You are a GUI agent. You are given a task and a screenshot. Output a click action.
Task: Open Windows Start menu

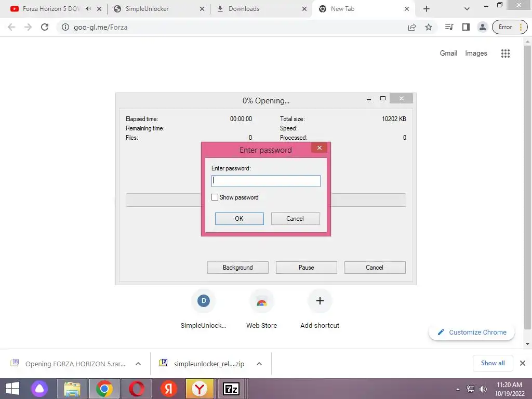(x=12, y=389)
